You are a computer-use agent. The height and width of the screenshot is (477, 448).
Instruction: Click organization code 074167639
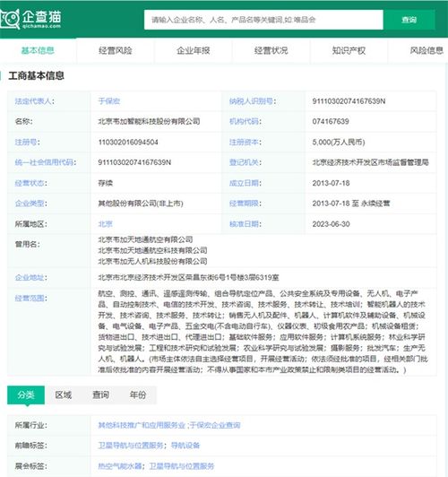coord(331,121)
